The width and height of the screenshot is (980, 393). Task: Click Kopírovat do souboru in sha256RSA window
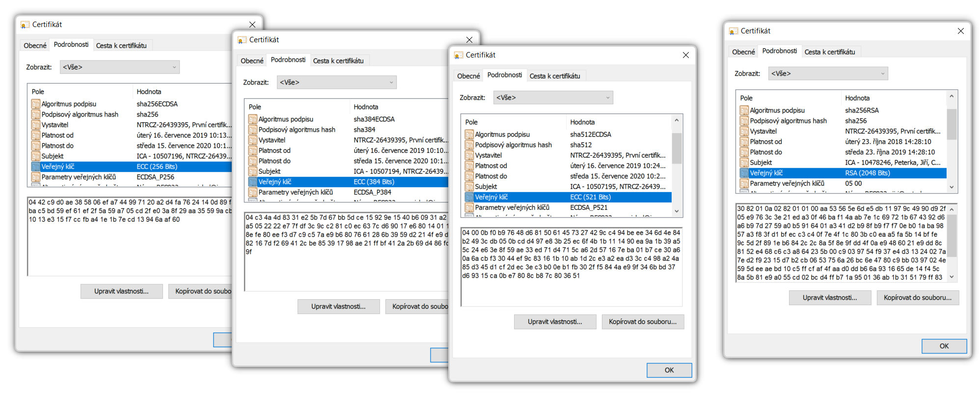pos(918,297)
